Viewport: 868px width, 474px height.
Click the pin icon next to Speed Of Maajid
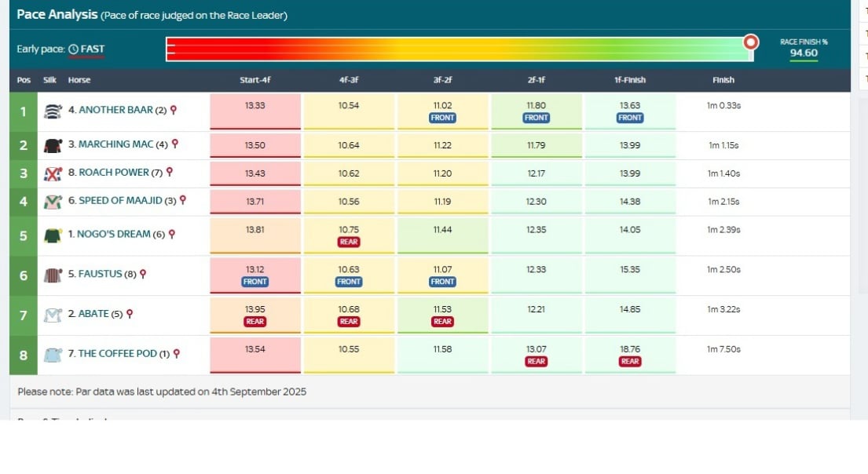click(183, 201)
